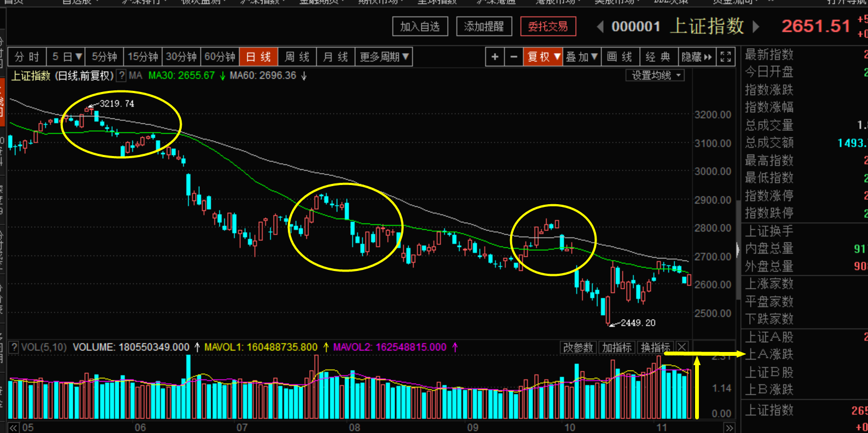This screenshot has width=868, height=433.
Task: Click the 加入自选 button
Action: 420,26
